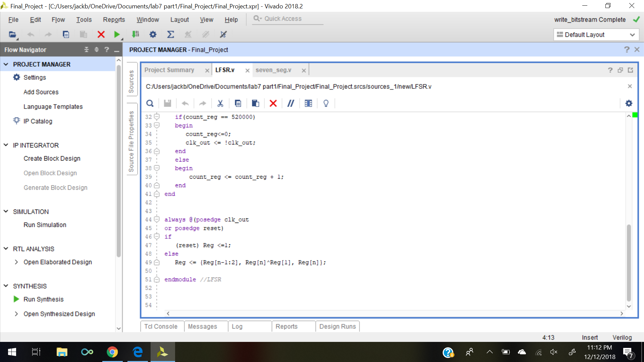
Task: Toggle column selection mode icon in editor
Action: [308, 103]
